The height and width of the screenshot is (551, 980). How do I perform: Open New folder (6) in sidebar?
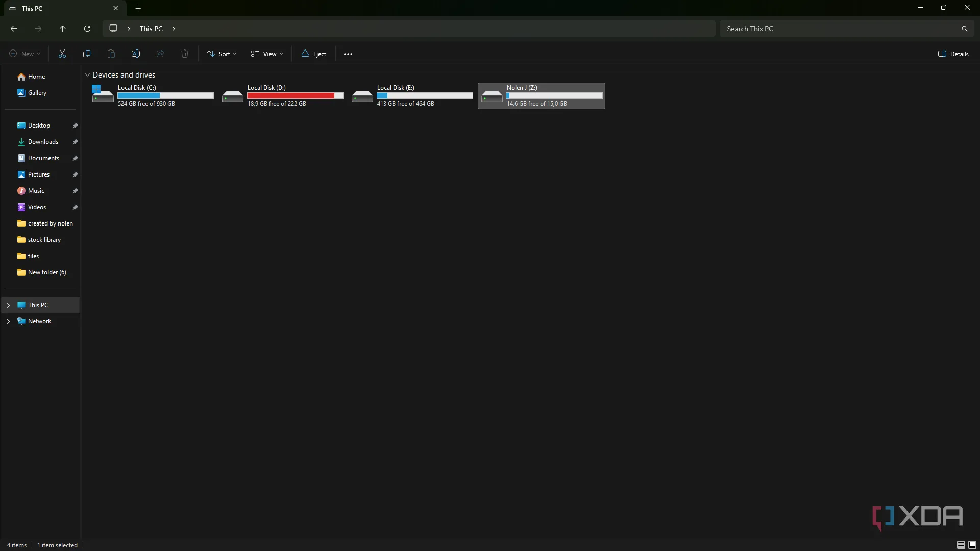[41, 272]
